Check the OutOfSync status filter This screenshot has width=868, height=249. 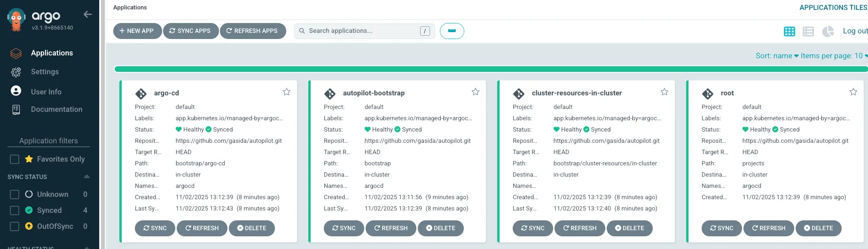(x=15, y=226)
